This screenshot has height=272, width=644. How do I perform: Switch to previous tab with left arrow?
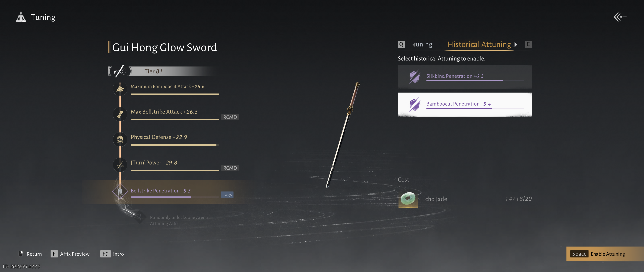[x=414, y=45]
